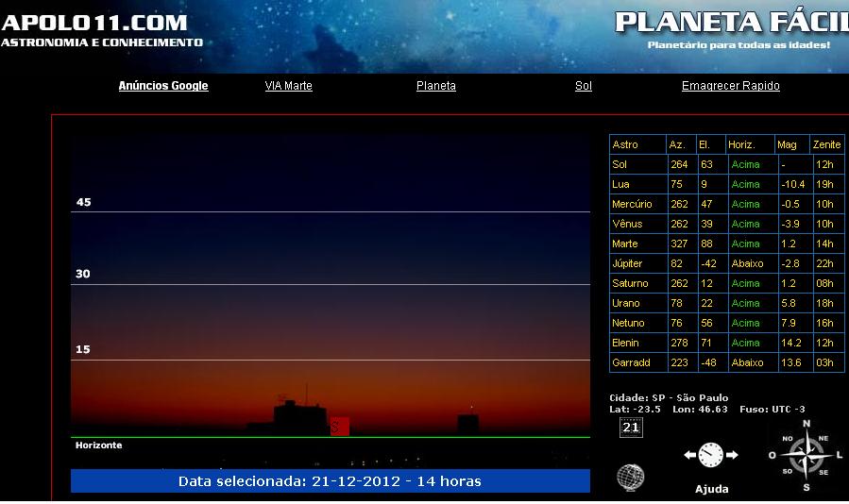Advance one hour with right arrow

pyautogui.click(x=732, y=455)
